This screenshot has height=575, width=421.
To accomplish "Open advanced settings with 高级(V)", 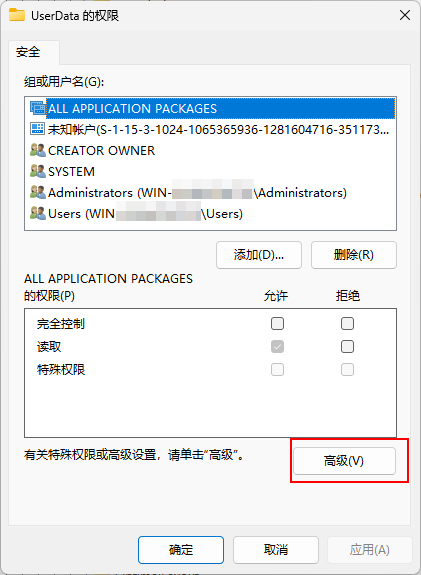I will point(344,461).
